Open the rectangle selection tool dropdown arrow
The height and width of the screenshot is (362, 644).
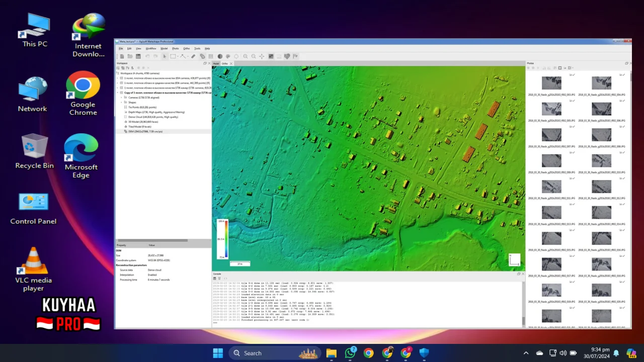coord(178,56)
